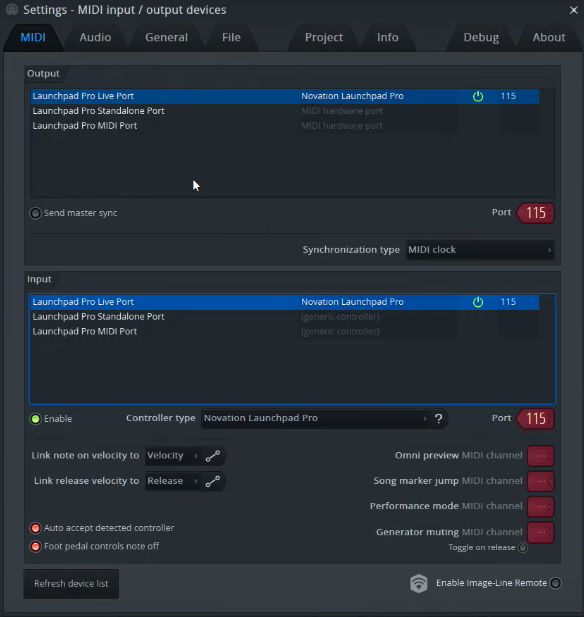Select input Launchpad Pro Live Port row
The height and width of the screenshot is (617, 584).
pos(285,302)
